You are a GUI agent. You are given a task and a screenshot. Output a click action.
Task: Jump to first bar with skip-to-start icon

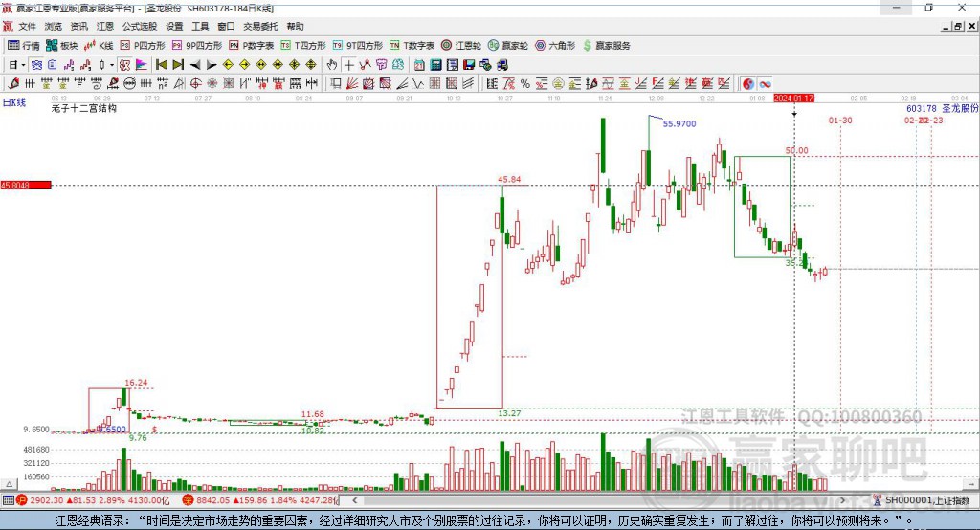[x=161, y=65]
